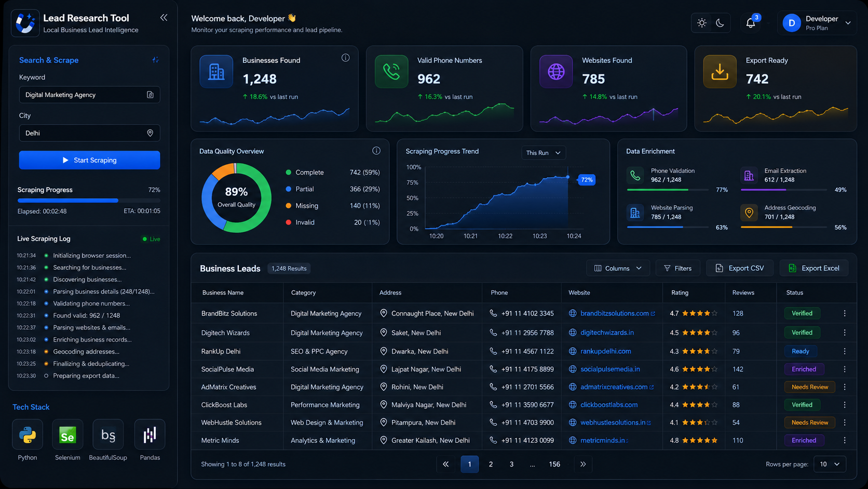Collapse the sidebar with double chevron icon
The width and height of the screenshot is (868, 489).
(x=164, y=18)
